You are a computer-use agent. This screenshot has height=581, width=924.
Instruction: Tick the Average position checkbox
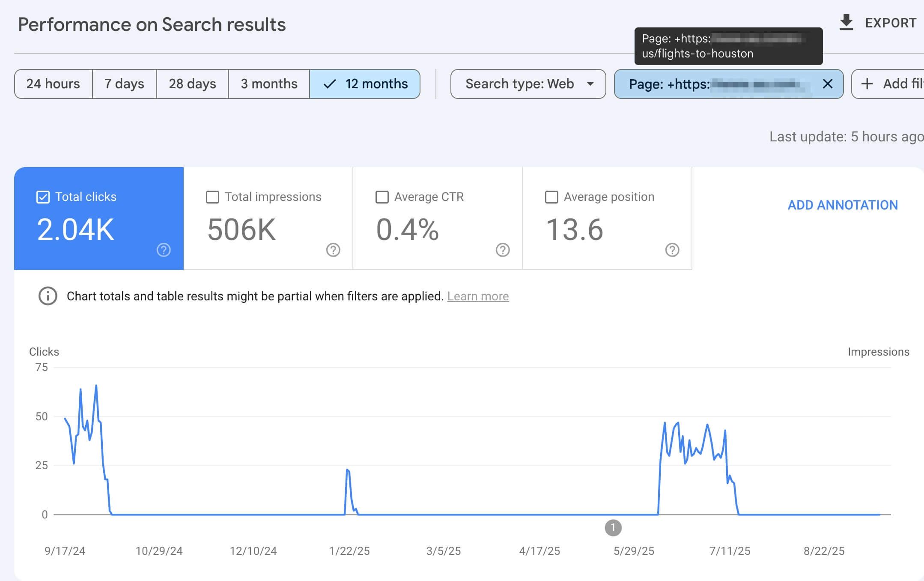click(x=551, y=197)
